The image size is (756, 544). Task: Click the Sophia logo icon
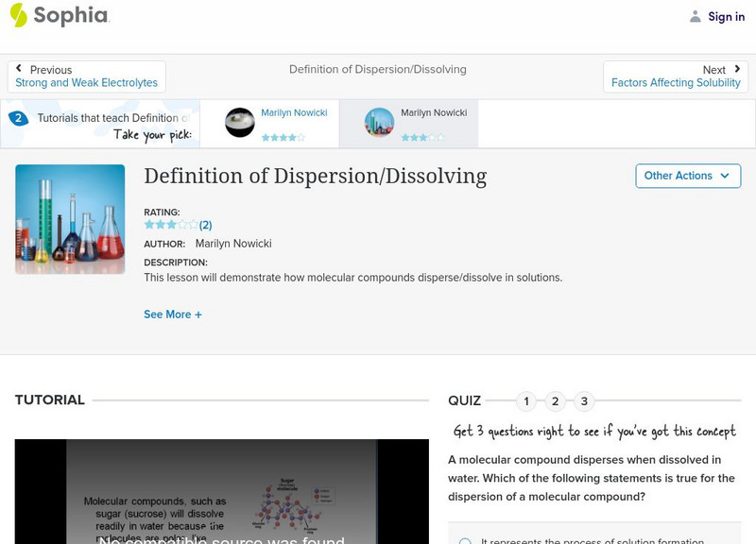pos(21,16)
